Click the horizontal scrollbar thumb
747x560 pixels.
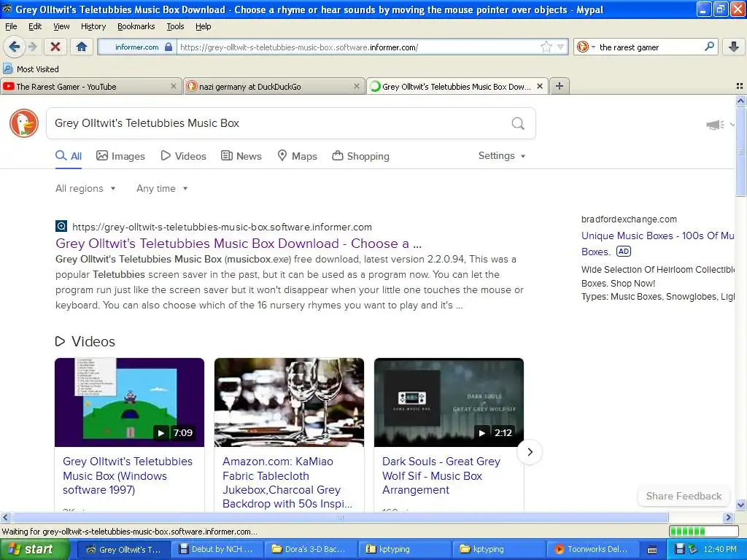coord(340,517)
